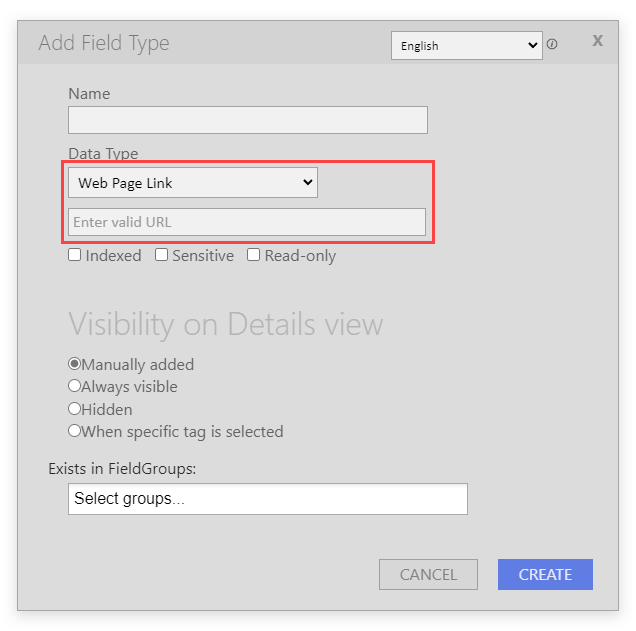Viewport: 636px width, 631px height.
Task: Click the Add Field Type title
Action: pos(104,43)
